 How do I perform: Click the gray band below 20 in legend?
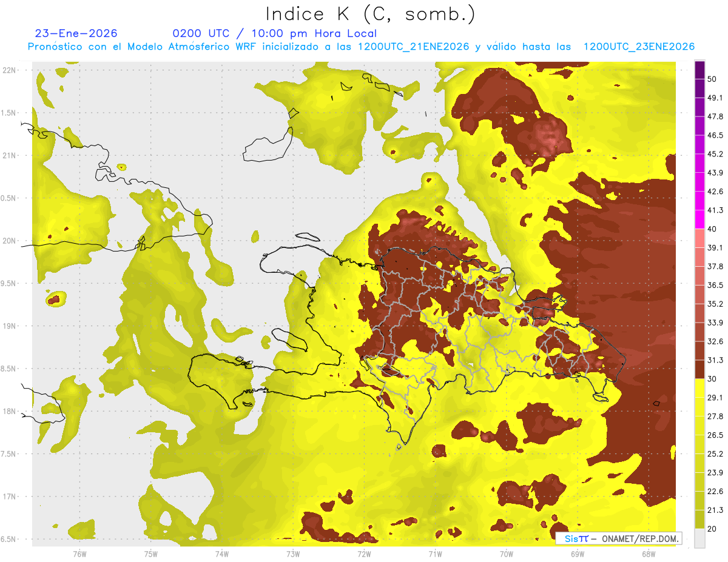(699, 538)
